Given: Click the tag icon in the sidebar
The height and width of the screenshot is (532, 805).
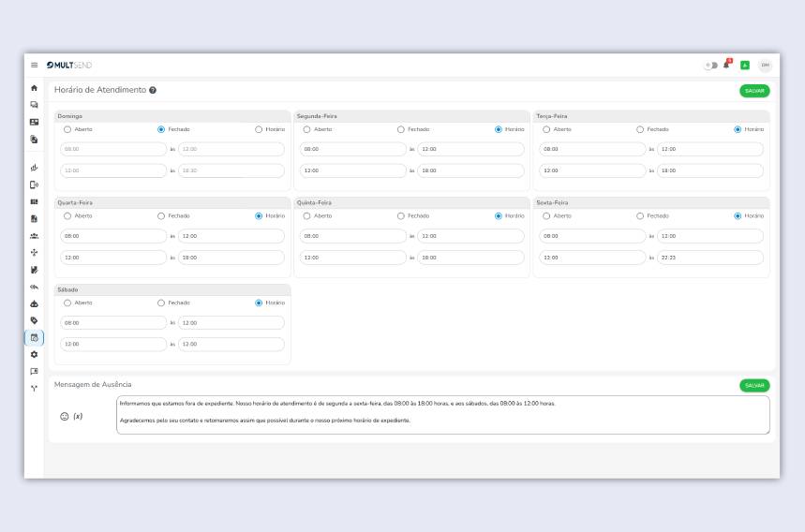Looking at the screenshot, I should (35, 320).
